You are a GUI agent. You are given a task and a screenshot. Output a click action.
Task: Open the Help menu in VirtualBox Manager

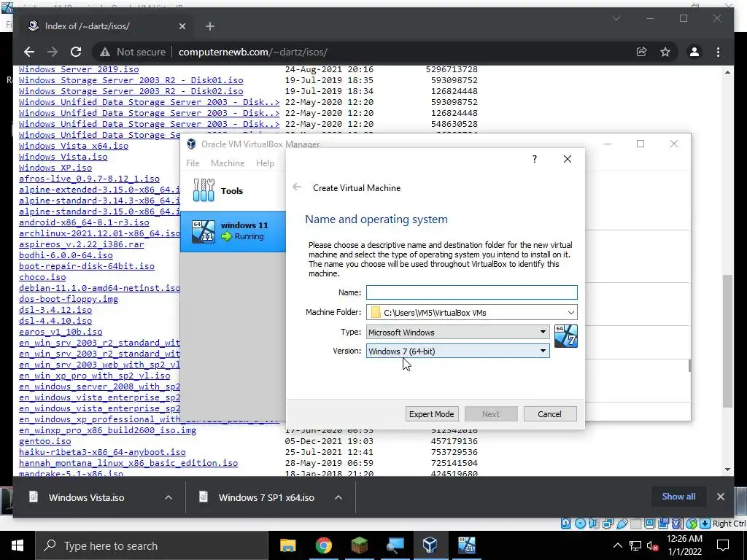click(265, 163)
